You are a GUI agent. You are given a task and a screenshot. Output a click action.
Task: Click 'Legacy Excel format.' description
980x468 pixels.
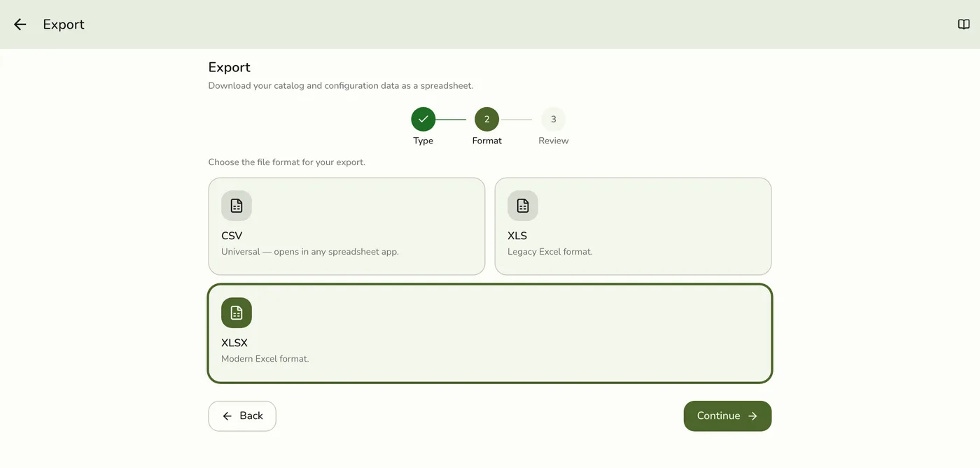[x=550, y=252]
